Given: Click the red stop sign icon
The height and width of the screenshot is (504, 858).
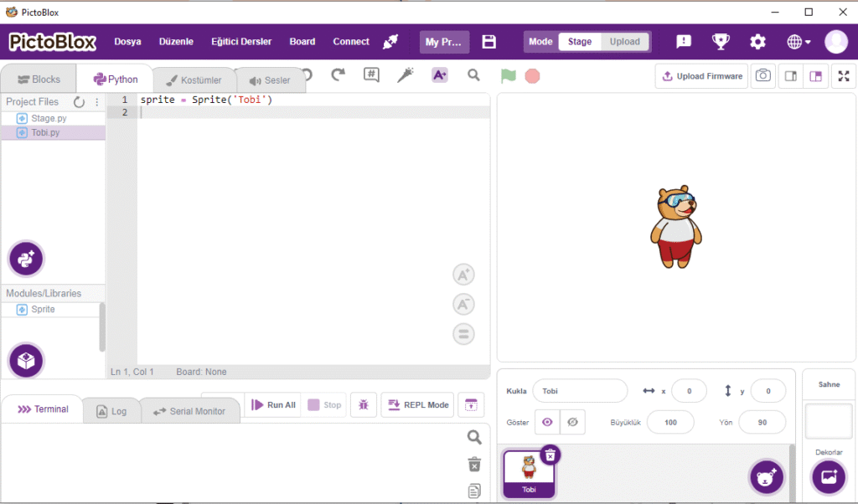Looking at the screenshot, I should coord(532,75).
